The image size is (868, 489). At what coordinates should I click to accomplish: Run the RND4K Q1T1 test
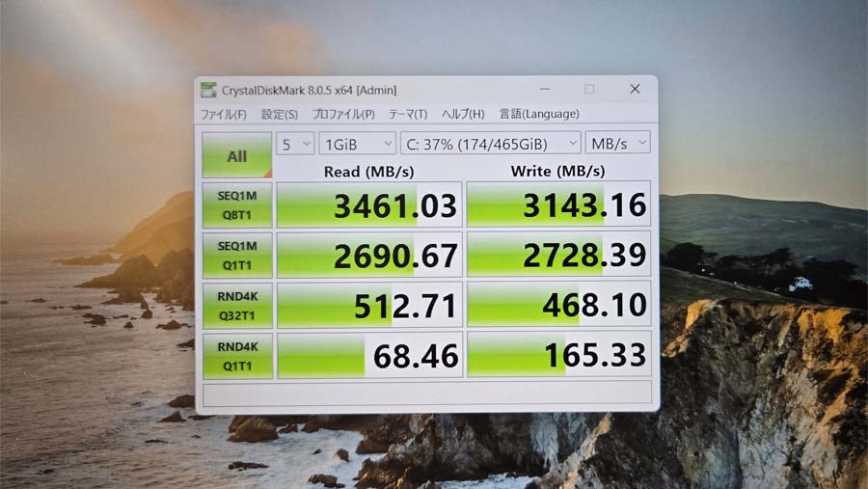click(x=237, y=356)
